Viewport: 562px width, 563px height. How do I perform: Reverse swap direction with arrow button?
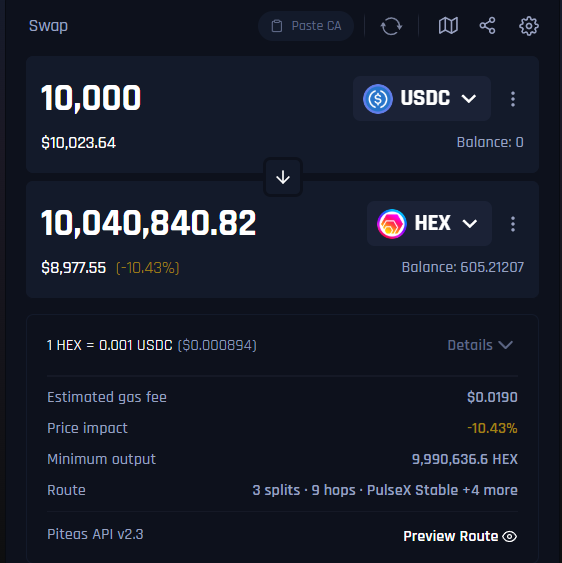283,177
